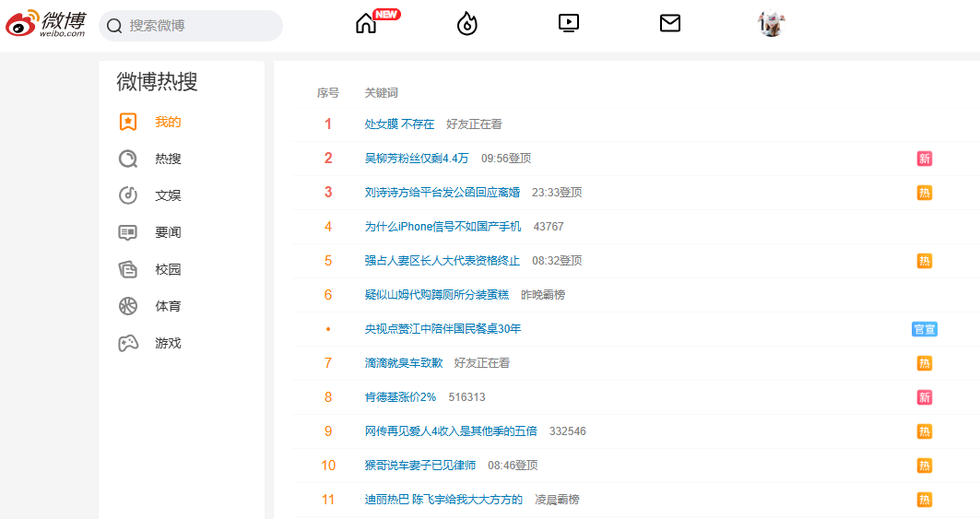The image size is (980, 519).
Task: Click the 要闻 news icon
Action: coord(128,232)
